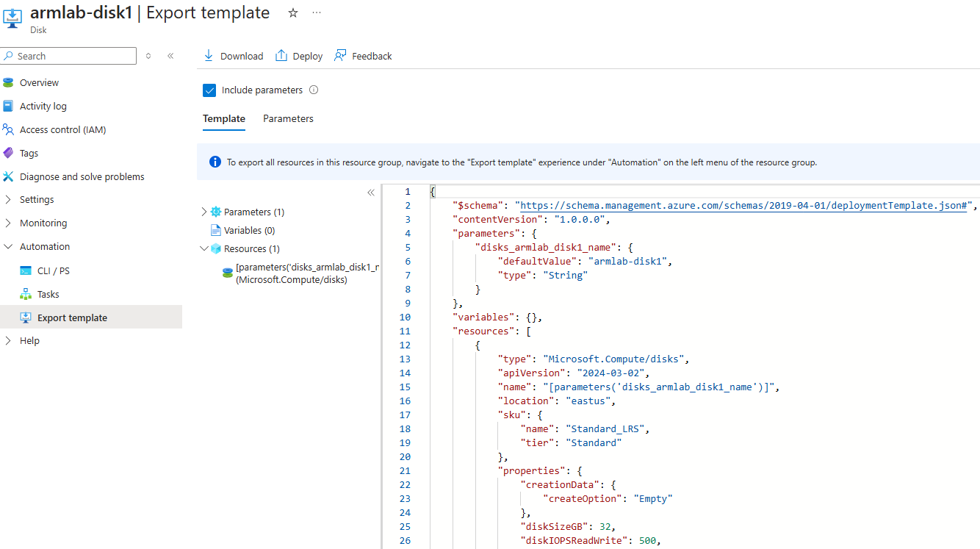Click the Diagnose and solve problems icon
980x549 pixels.
tap(8, 177)
